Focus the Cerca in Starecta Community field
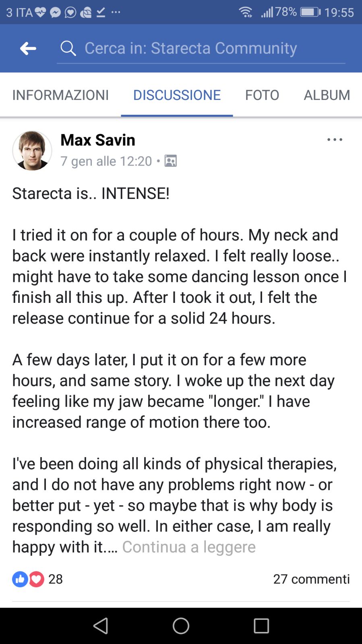The height and width of the screenshot is (644, 362). tap(201, 48)
